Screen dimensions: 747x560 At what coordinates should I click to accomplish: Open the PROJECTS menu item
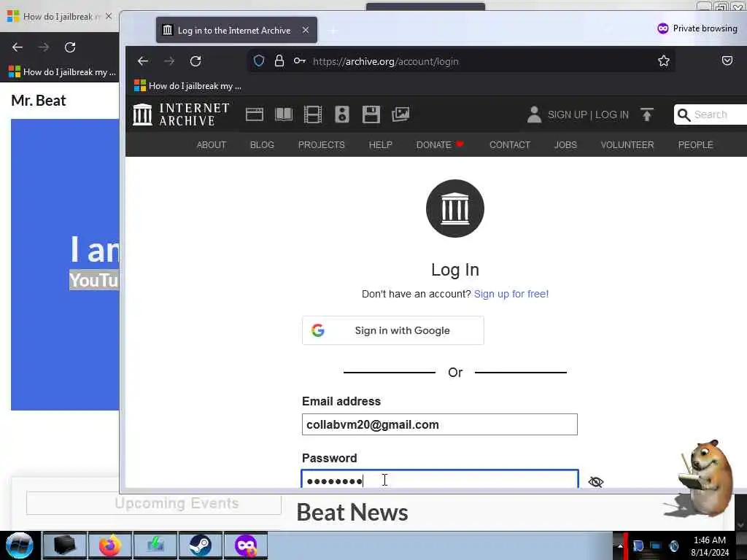(x=321, y=145)
